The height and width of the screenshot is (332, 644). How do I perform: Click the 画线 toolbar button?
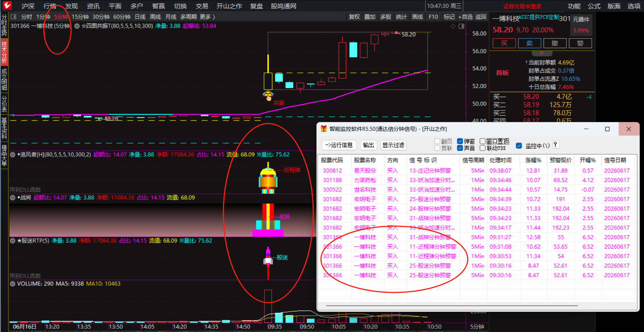click(x=417, y=17)
